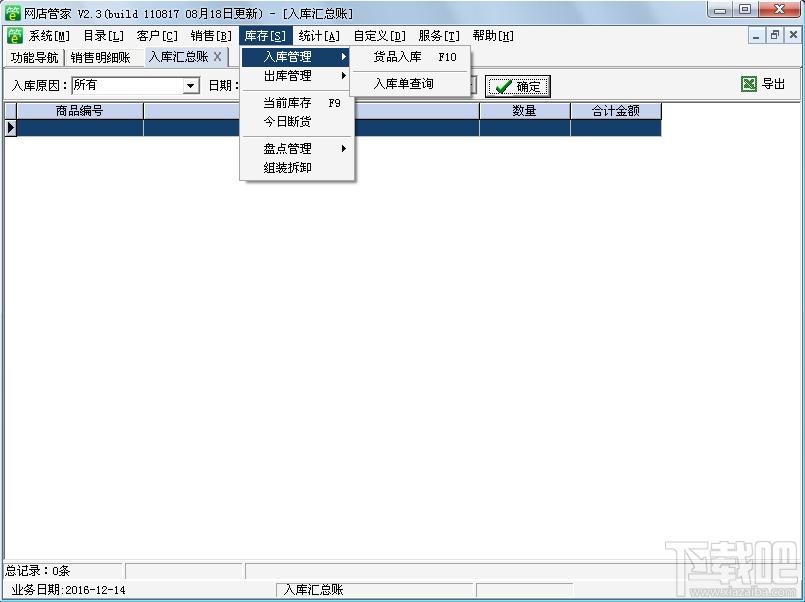Choose 入库单查询 from submenu
Screen dimensions: 805x602
pos(410,84)
